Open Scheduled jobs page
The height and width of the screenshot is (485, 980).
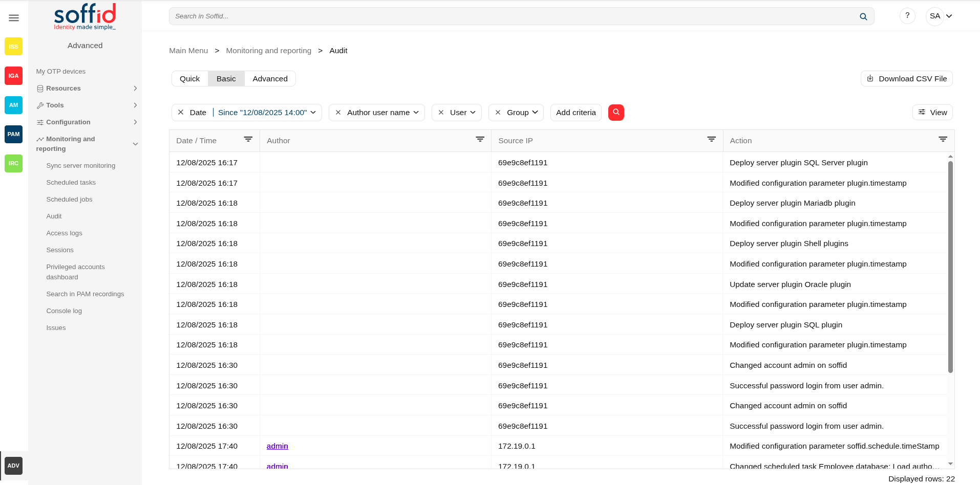pos(70,200)
